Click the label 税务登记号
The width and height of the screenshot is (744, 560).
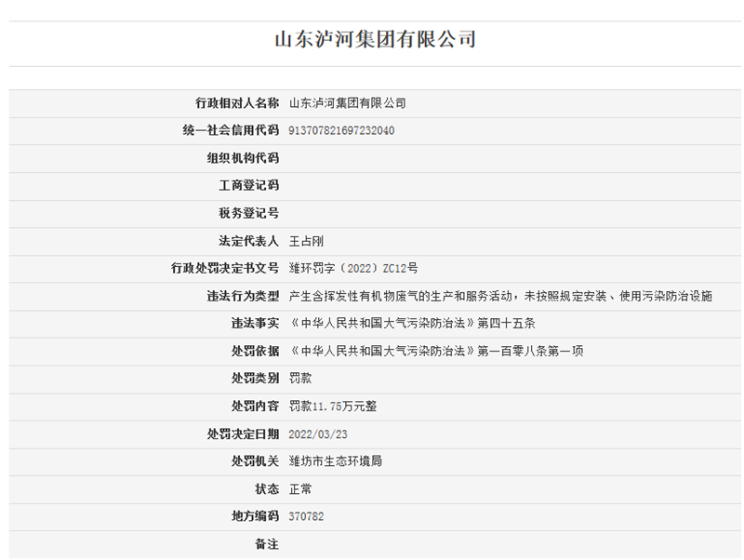click(x=248, y=213)
